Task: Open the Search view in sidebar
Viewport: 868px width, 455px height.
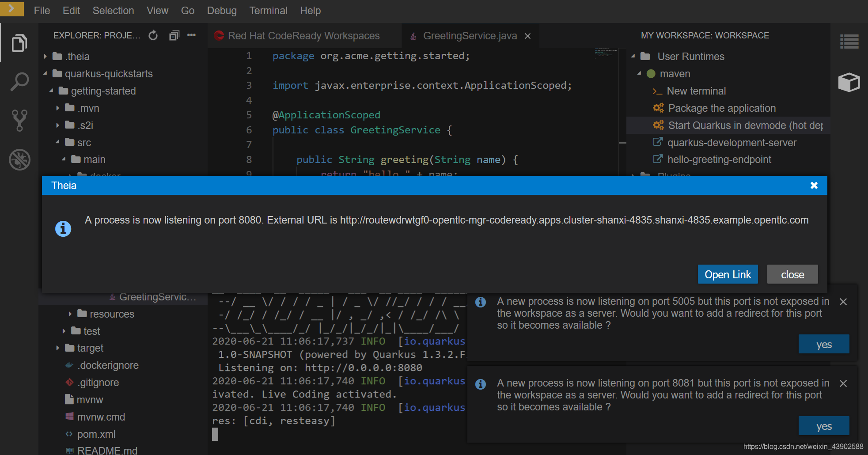Action: pos(19,82)
